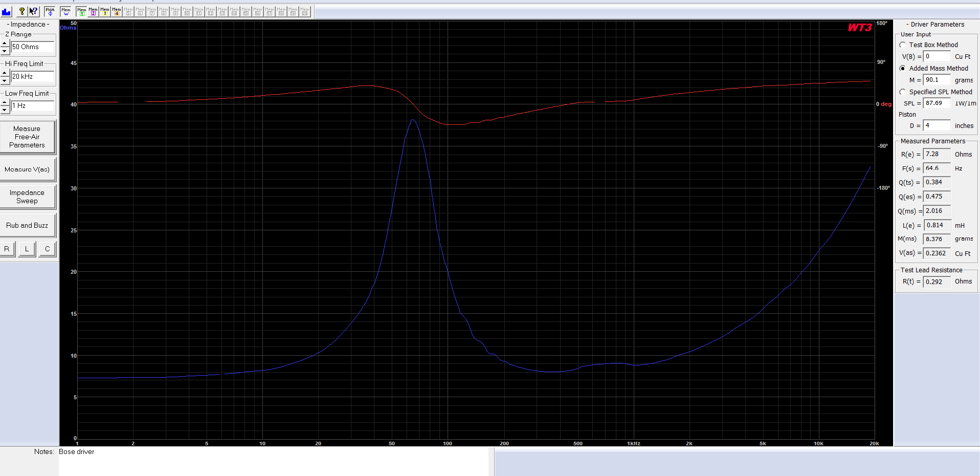Lower Low Freq Limit with down arrow

[5, 110]
